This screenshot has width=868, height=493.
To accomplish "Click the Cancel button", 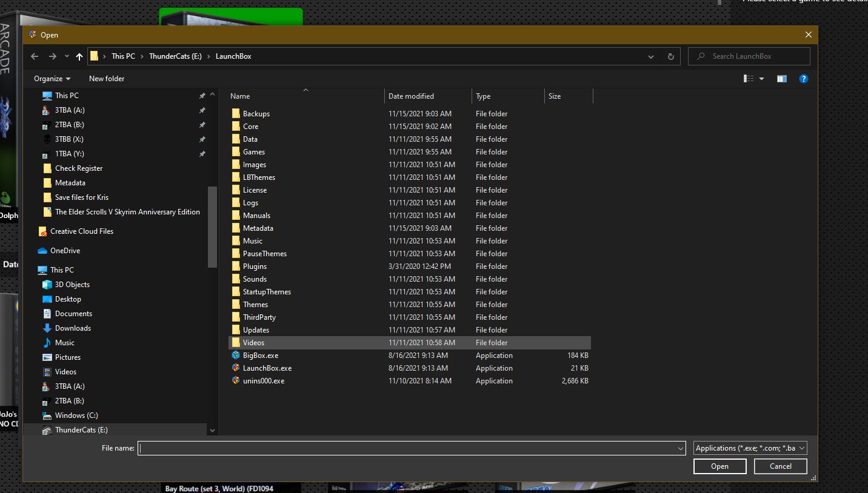I will (x=781, y=466).
